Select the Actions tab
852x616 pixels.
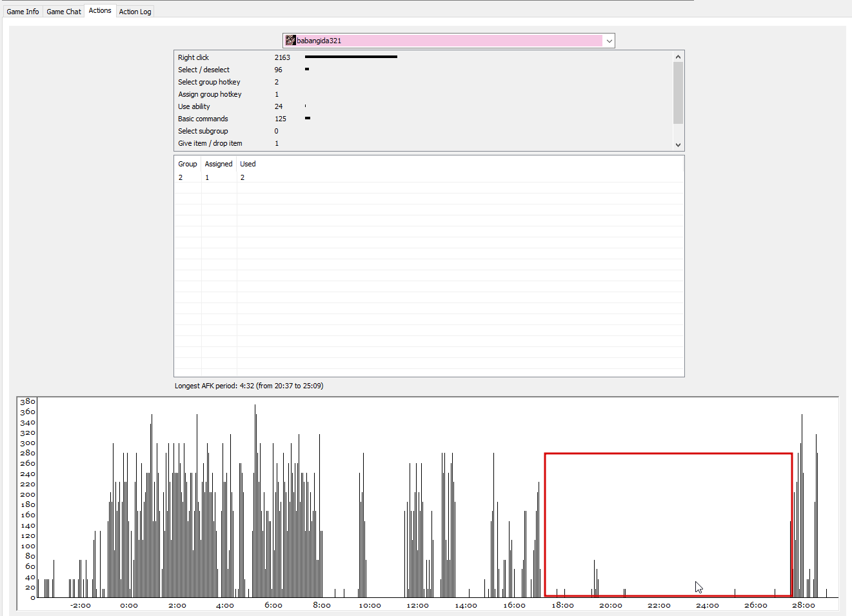(100, 10)
